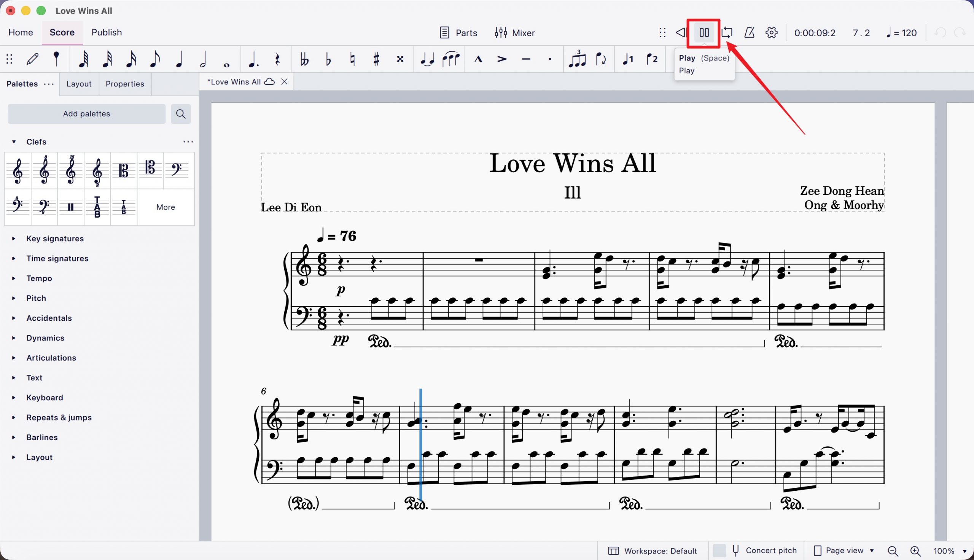Pause playback with the Play button
Viewport: 974px width, 560px height.
click(704, 33)
